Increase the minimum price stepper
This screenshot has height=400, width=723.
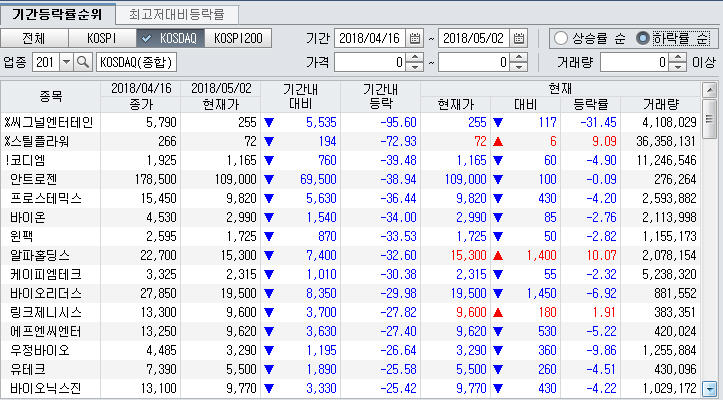click(x=415, y=58)
